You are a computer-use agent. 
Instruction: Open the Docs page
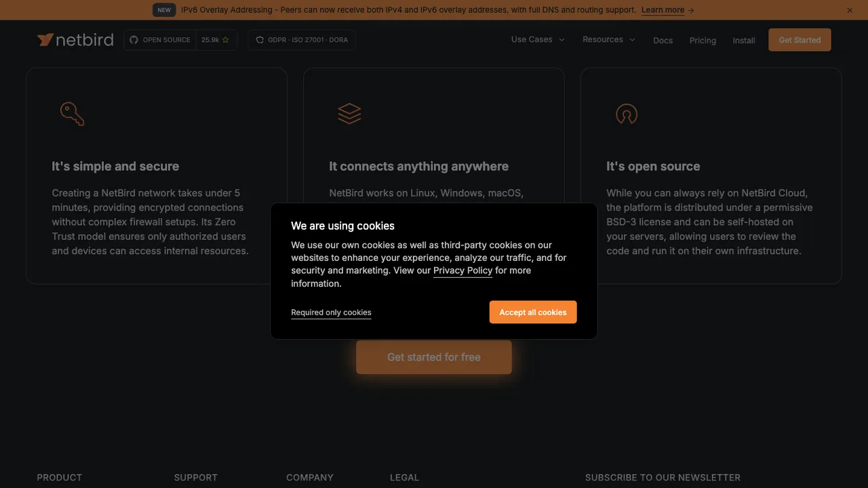[x=663, y=40]
